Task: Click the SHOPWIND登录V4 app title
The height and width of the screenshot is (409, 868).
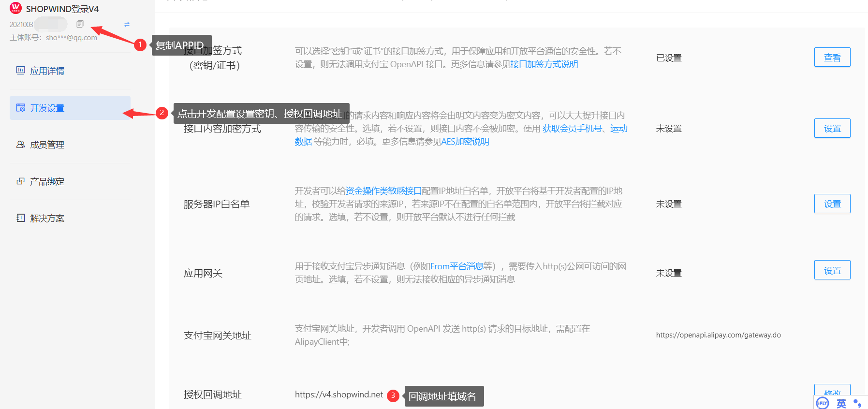Action: click(x=62, y=9)
